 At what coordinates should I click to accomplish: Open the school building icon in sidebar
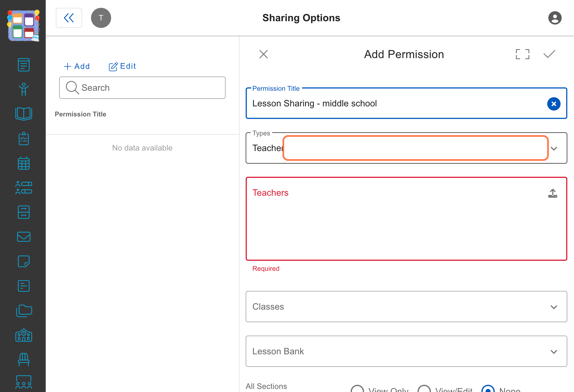coord(24,335)
